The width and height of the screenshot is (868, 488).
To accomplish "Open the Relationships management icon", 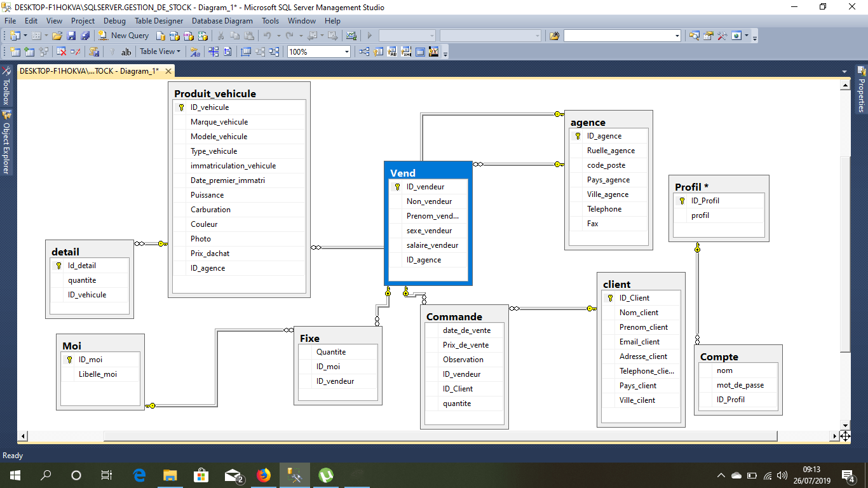I will coord(365,51).
